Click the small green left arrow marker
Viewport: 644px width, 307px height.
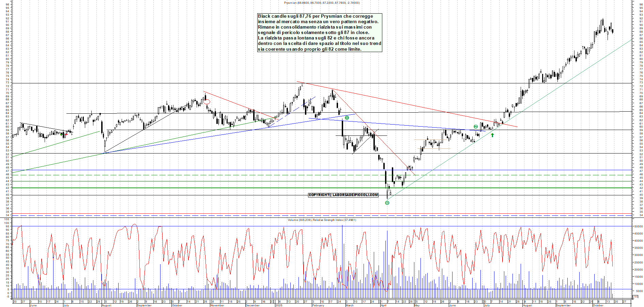pos(61,134)
